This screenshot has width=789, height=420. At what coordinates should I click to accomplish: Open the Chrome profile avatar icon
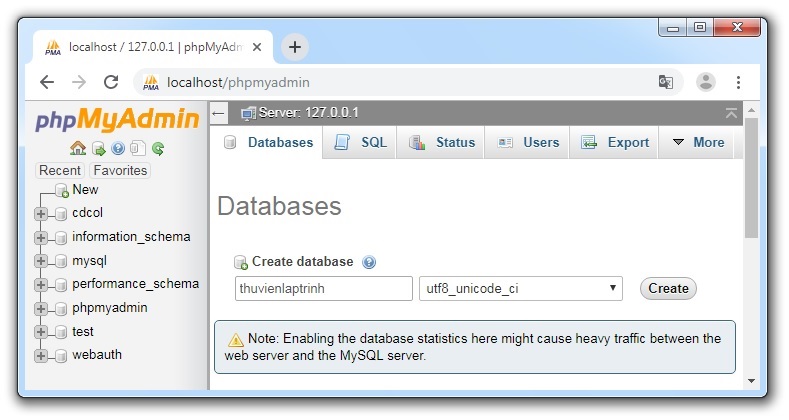[x=706, y=82]
